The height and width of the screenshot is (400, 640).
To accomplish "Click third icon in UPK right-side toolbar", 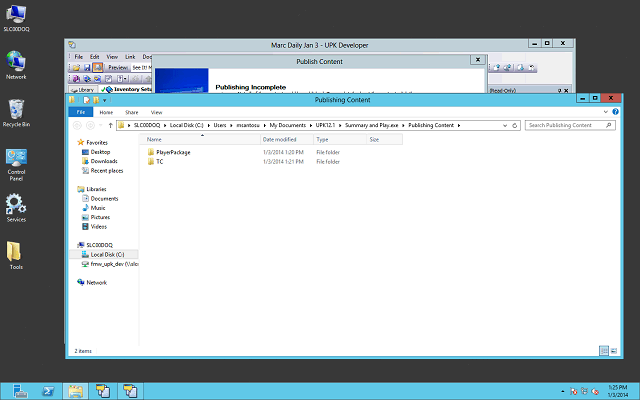I will click(x=520, y=68).
